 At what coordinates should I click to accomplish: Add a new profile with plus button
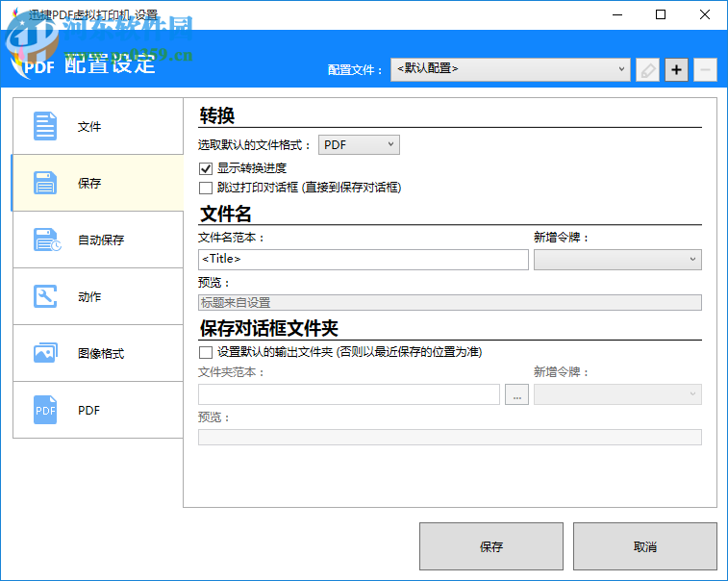(x=676, y=69)
